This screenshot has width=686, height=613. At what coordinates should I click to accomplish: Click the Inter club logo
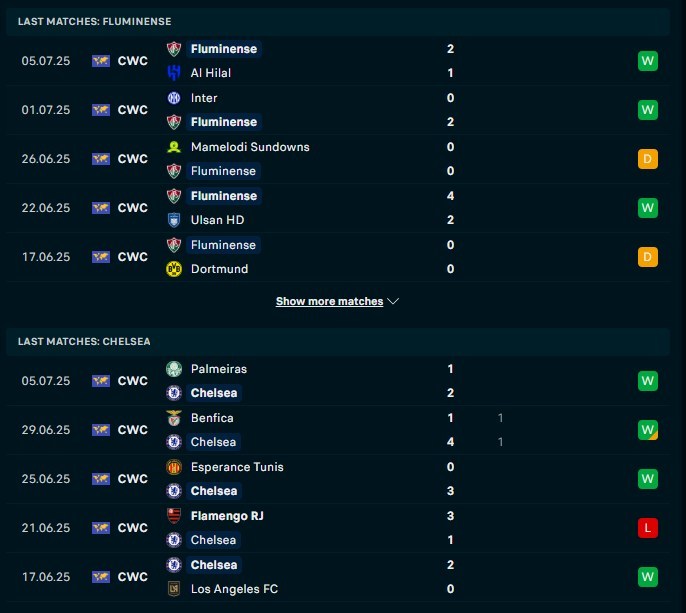[x=174, y=98]
